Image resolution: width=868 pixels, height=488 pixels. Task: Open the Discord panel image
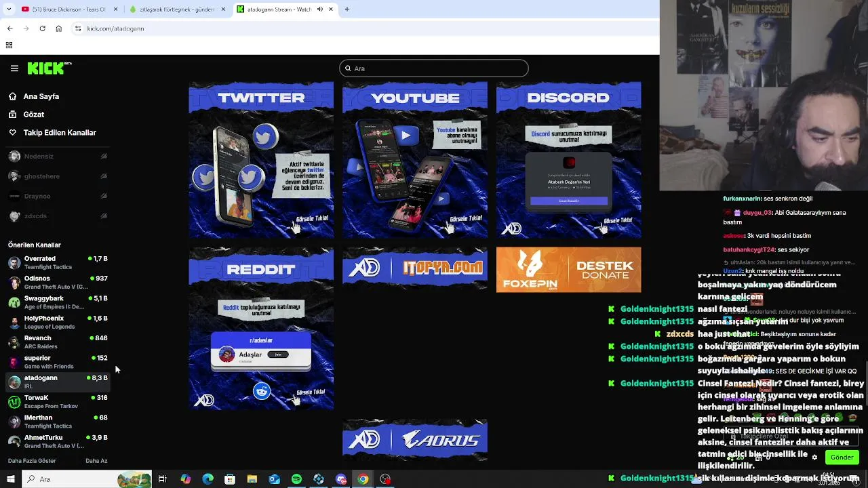(568, 160)
